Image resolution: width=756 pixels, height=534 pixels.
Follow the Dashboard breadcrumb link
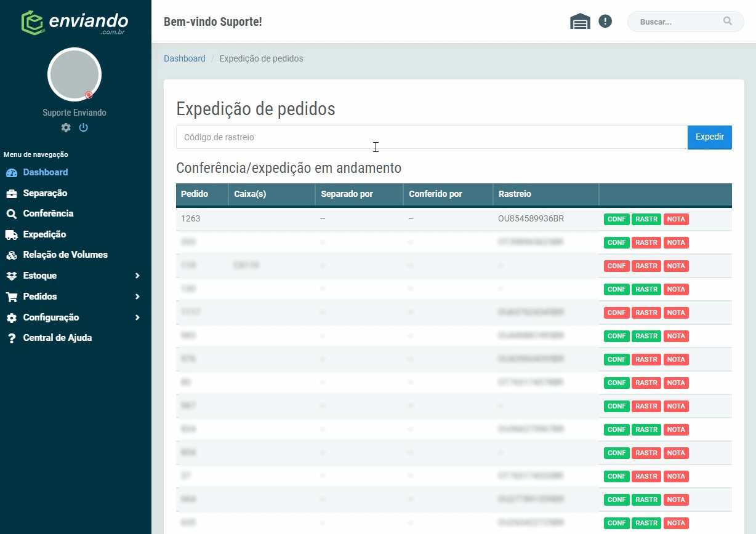[185, 58]
